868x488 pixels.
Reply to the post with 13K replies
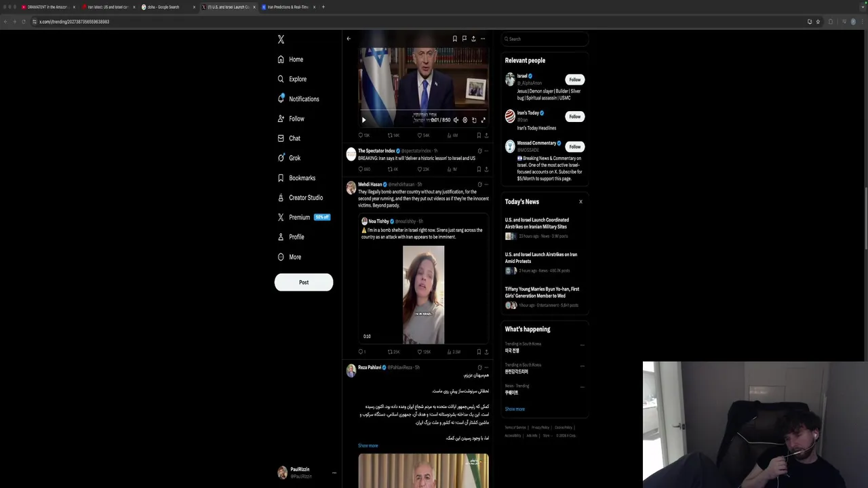[x=364, y=136]
